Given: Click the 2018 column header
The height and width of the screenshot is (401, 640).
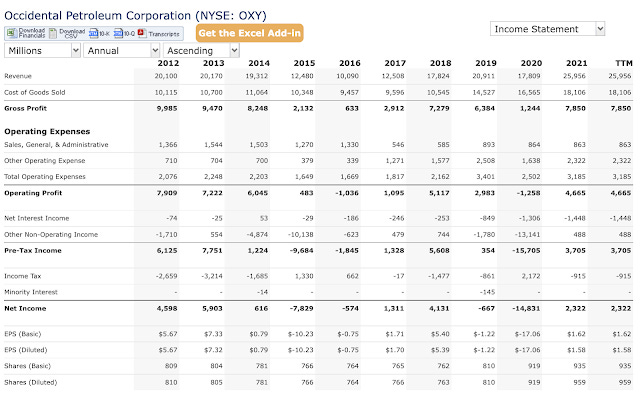Looking at the screenshot, I should tap(440, 63).
